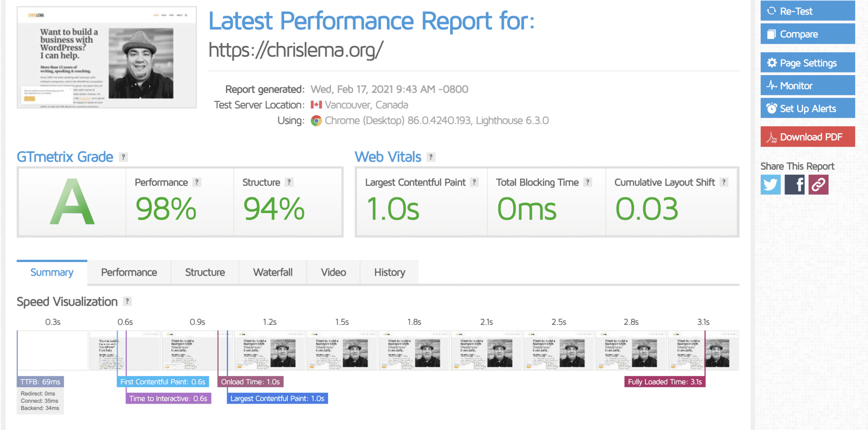Click help icon next to Structure score
Viewport: 868px width, 430px height.
[289, 182]
